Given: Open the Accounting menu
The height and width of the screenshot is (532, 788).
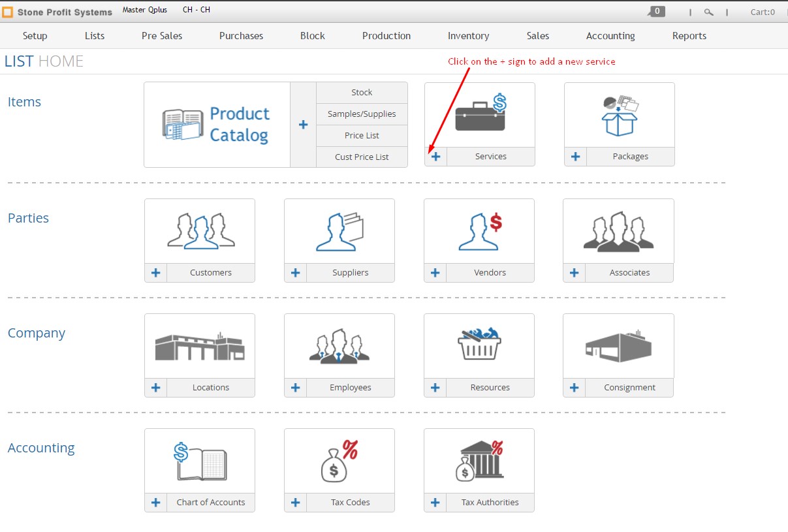Looking at the screenshot, I should click(x=610, y=36).
